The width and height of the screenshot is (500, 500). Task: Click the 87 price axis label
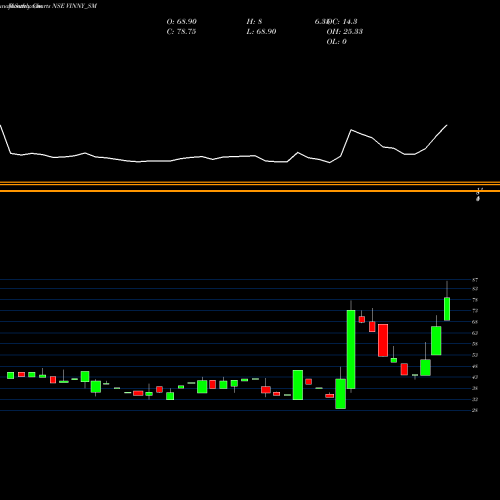coord(475,280)
